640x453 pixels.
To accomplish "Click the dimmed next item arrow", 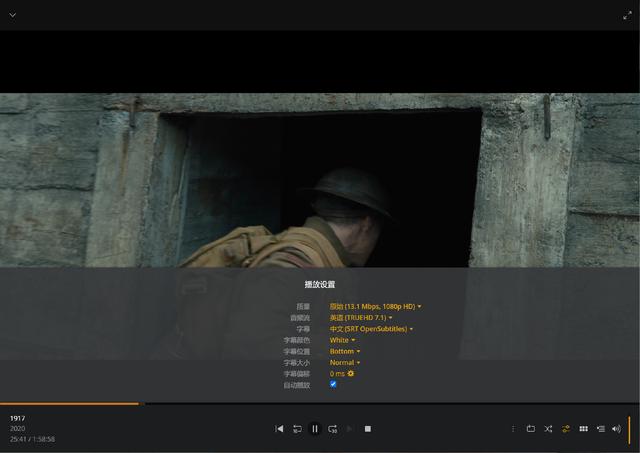I will click(x=349, y=429).
